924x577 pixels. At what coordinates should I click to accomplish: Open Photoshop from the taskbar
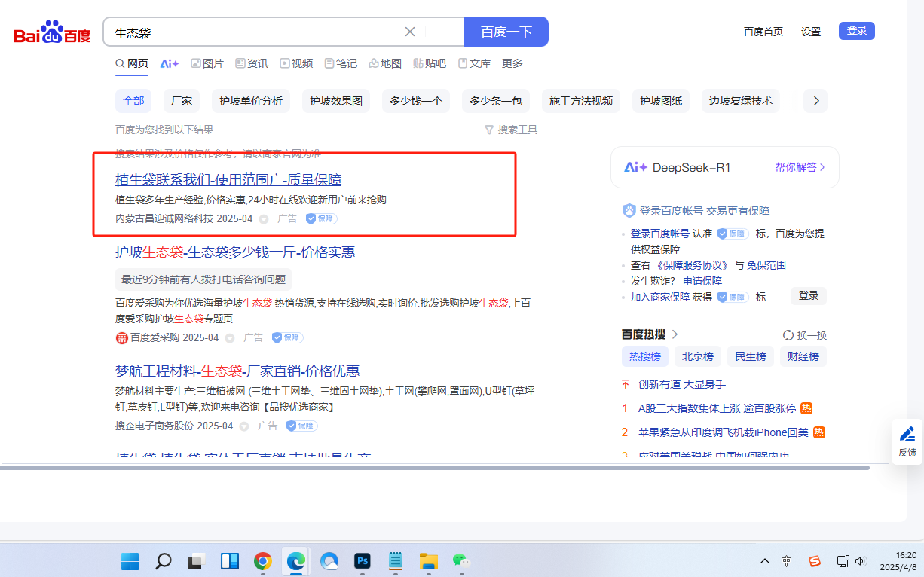pos(363,561)
